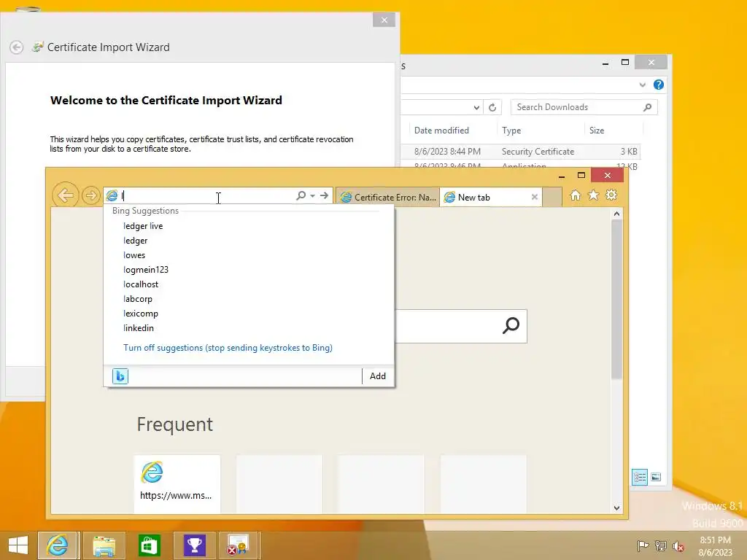747x560 pixels.
Task: Open the IE Tools gear icon
Action: click(611, 195)
